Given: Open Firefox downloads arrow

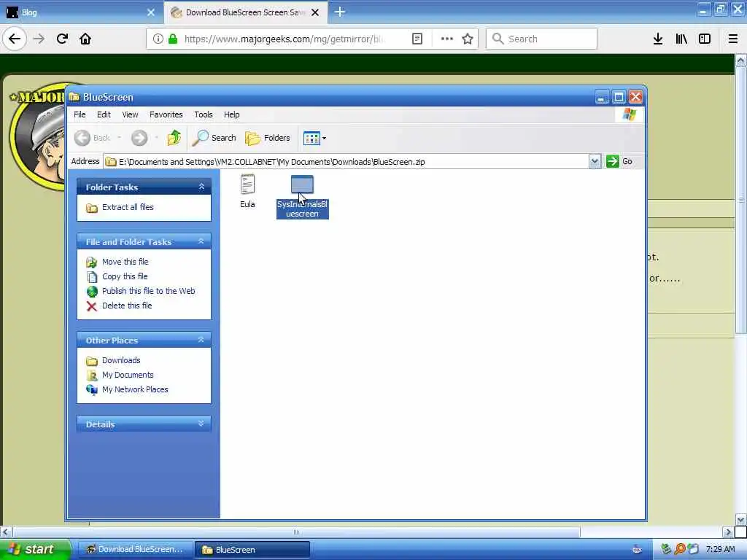Looking at the screenshot, I should tap(658, 39).
